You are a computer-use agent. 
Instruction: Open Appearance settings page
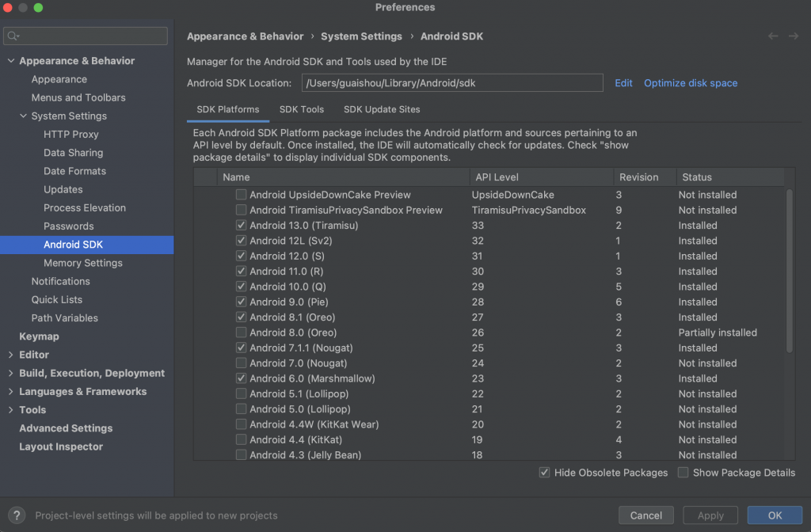coord(59,79)
